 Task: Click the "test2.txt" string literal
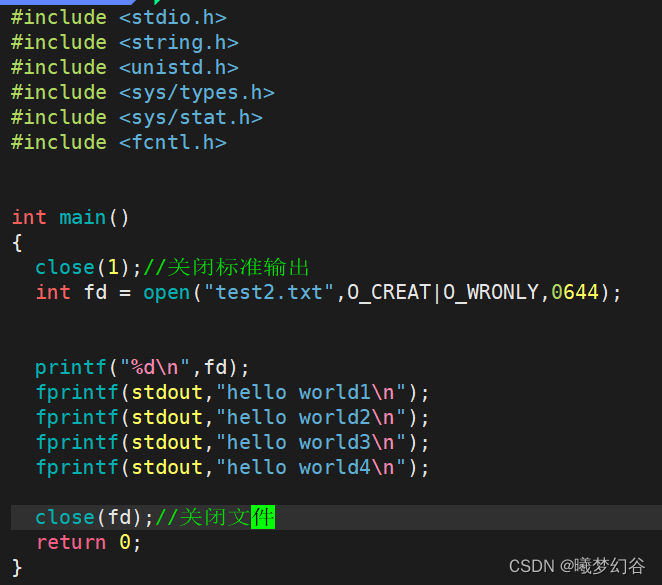click(x=269, y=292)
